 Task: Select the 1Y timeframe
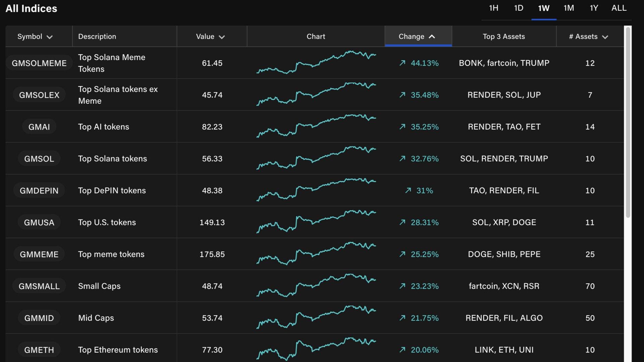click(x=594, y=8)
